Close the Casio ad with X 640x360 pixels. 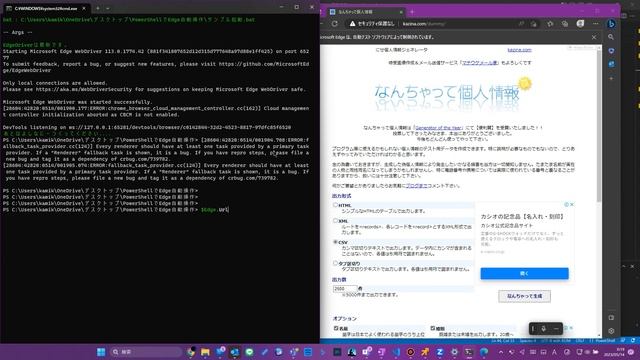tap(572, 204)
